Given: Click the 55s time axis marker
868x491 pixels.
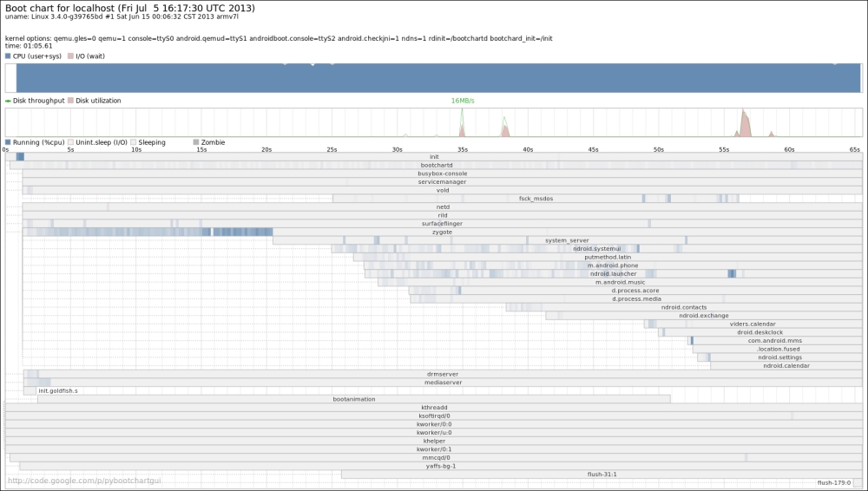Looking at the screenshot, I should coord(724,149).
